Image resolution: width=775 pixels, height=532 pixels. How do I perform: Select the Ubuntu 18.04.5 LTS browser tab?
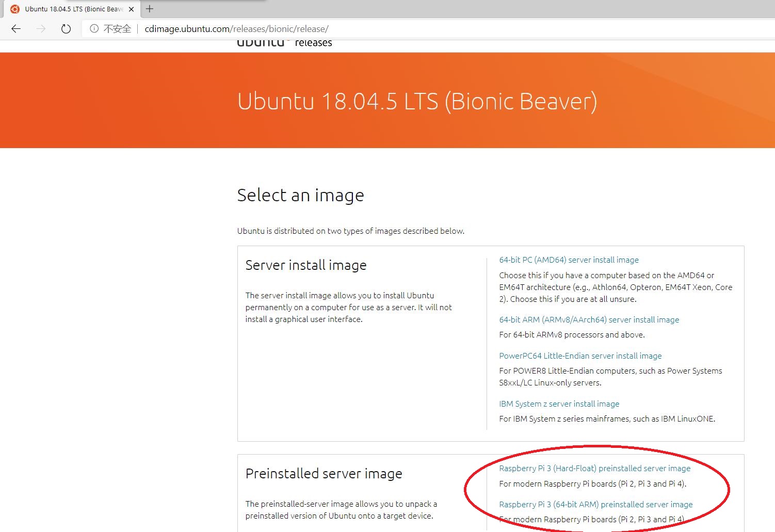[x=72, y=9]
